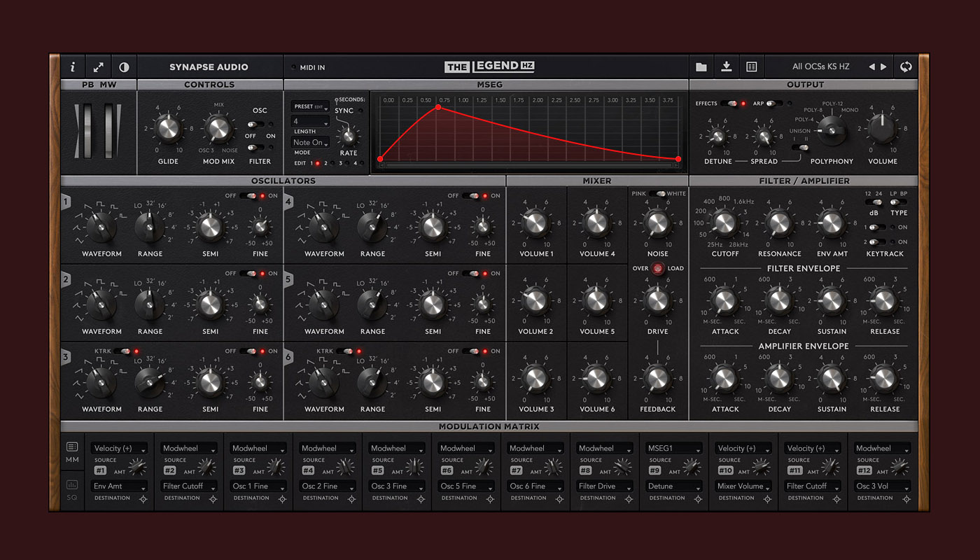The width and height of the screenshot is (980, 560).
Task: Toggle the 12/24 dB filter slope switch
Action: tap(872, 202)
